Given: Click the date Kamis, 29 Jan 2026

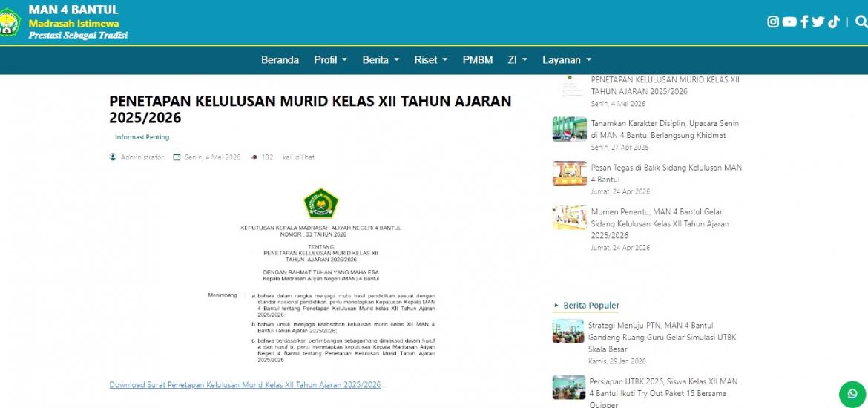Looking at the screenshot, I should pos(617,361).
